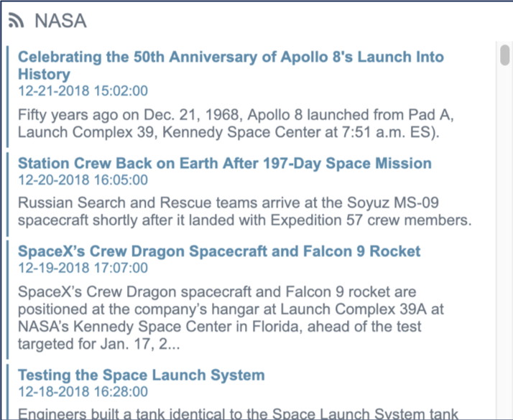Open Station Crew Back on Earth headline
This screenshot has width=513, height=420.
(x=224, y=164)
